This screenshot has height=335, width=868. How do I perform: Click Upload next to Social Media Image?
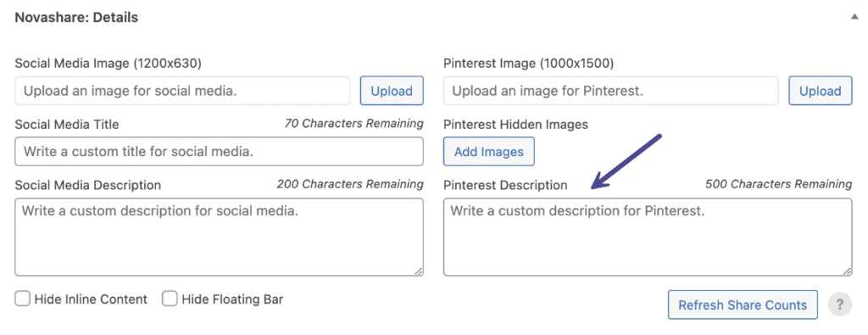point(392,91)
